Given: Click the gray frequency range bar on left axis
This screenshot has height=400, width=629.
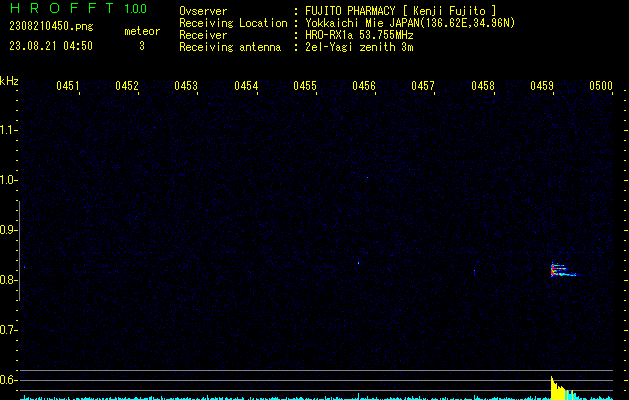Looking at the screenshot, I should coord(19,251).
